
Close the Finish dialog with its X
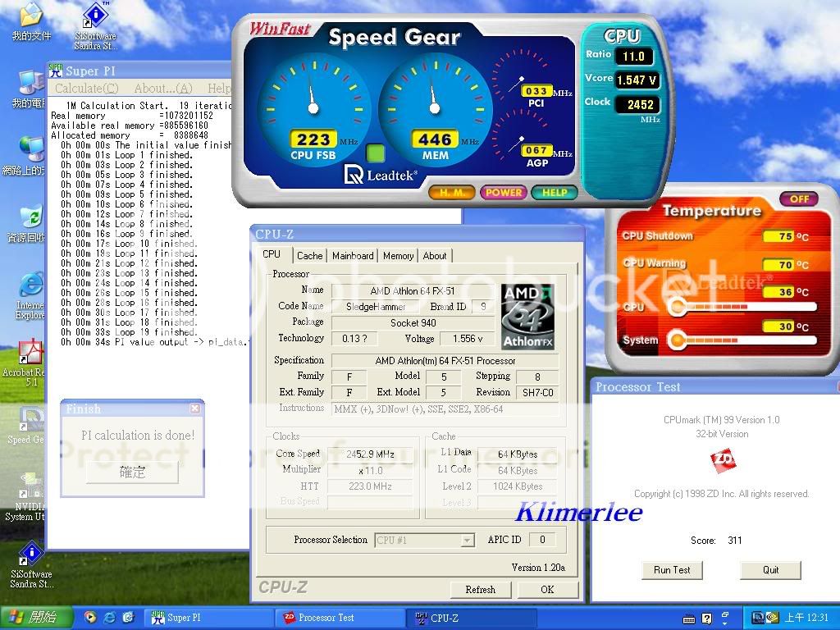(195, 409)
